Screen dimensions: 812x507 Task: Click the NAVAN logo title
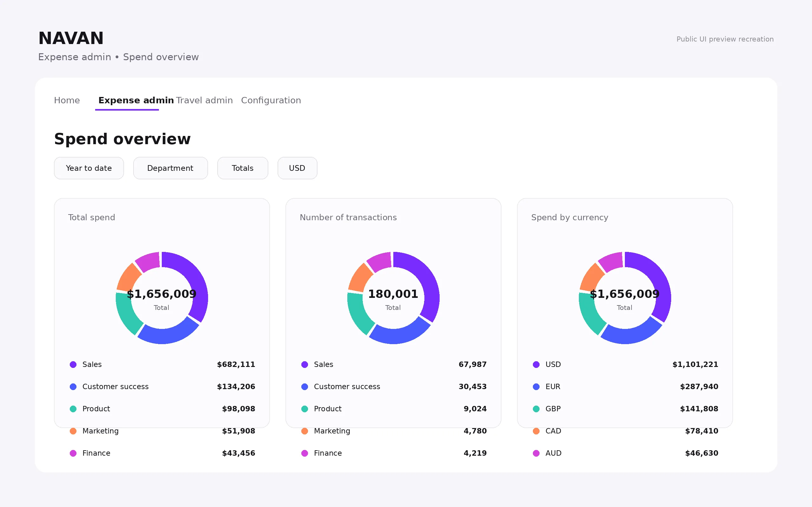[x=71, y=38]
